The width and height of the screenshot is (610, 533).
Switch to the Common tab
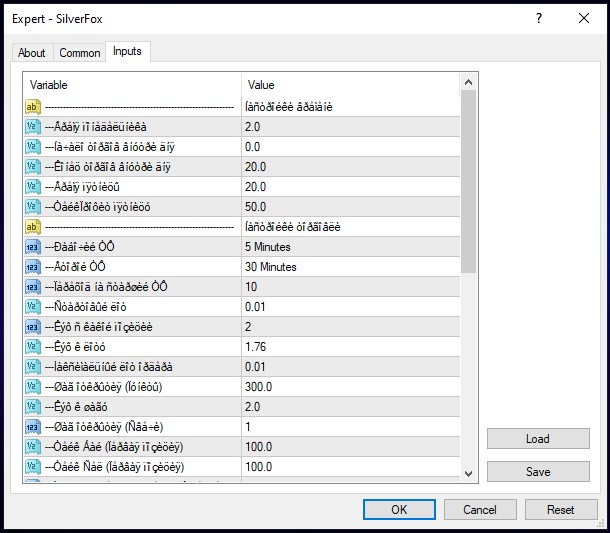pos(79,53)
